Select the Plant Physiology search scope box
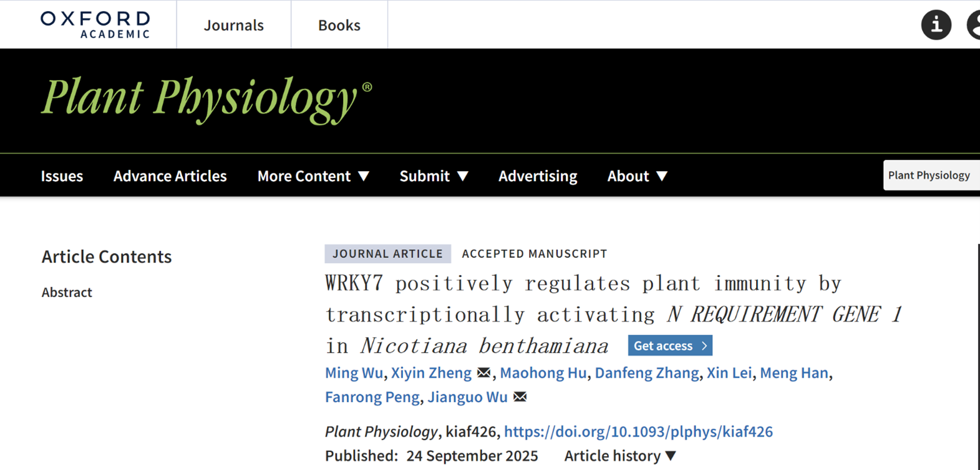This screenshot has width=980, height=470. pyautogui.click(x=929, y=175)
